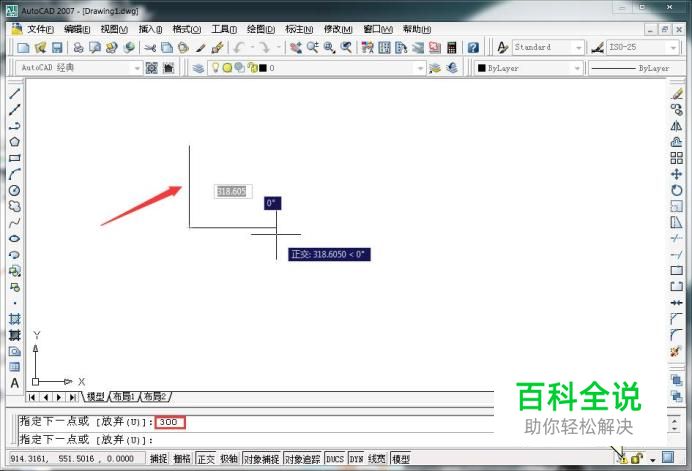The height and width of the screenshot is (471, 692).
Task: Switch to the 布局2 layout tab
Action: point(155,396)
